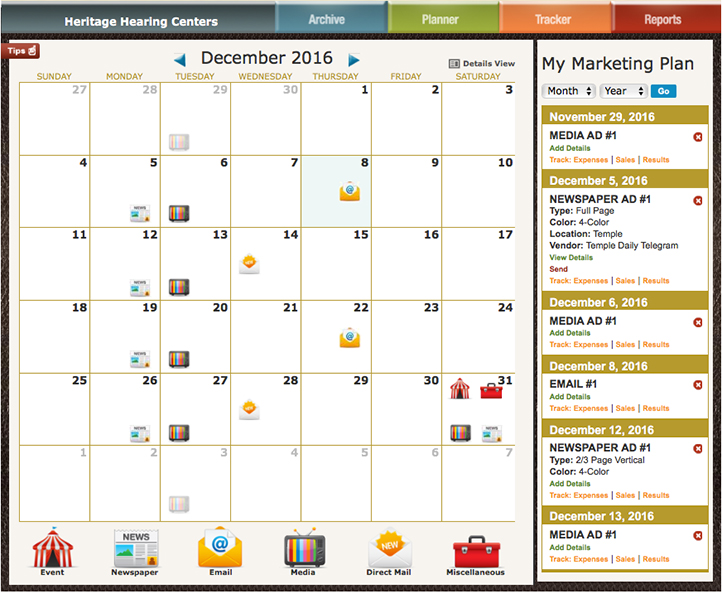Open the Reports tab
This screenshot has height=594, width=722.
(662, 19)
